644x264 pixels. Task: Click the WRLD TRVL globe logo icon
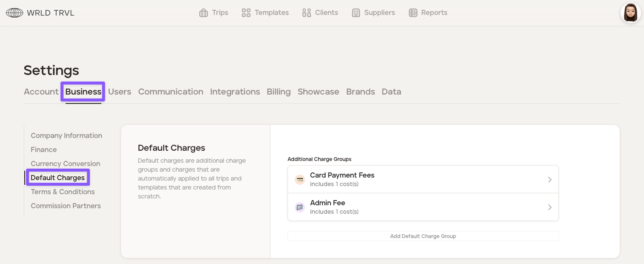coord(14,13)
